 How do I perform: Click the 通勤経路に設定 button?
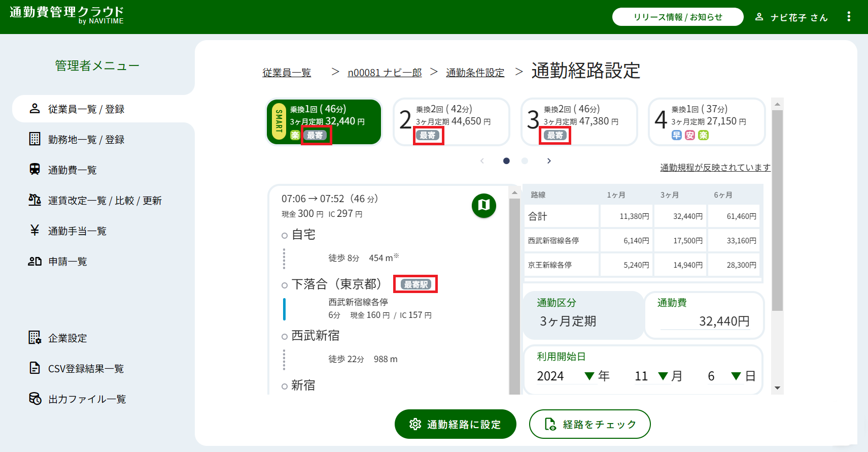pyautogui.click(x=456, y=424)
